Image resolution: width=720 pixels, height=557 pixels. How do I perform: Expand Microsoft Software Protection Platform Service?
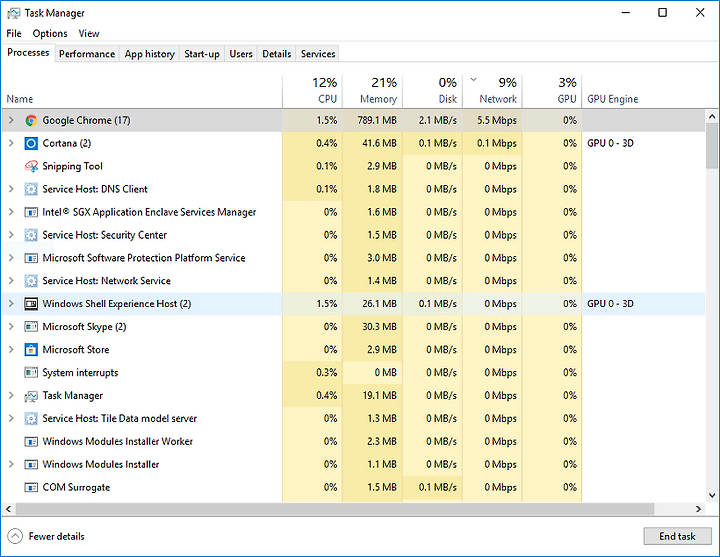(11, 258)
